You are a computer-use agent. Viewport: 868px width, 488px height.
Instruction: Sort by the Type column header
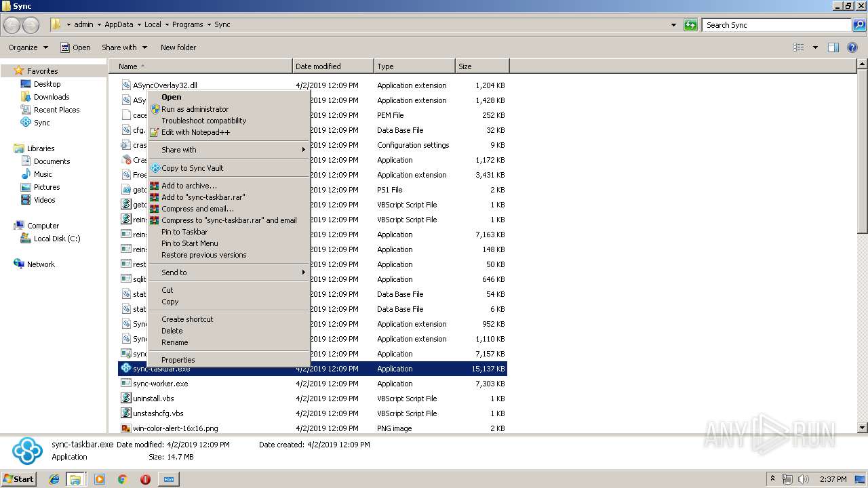(414, 66)
